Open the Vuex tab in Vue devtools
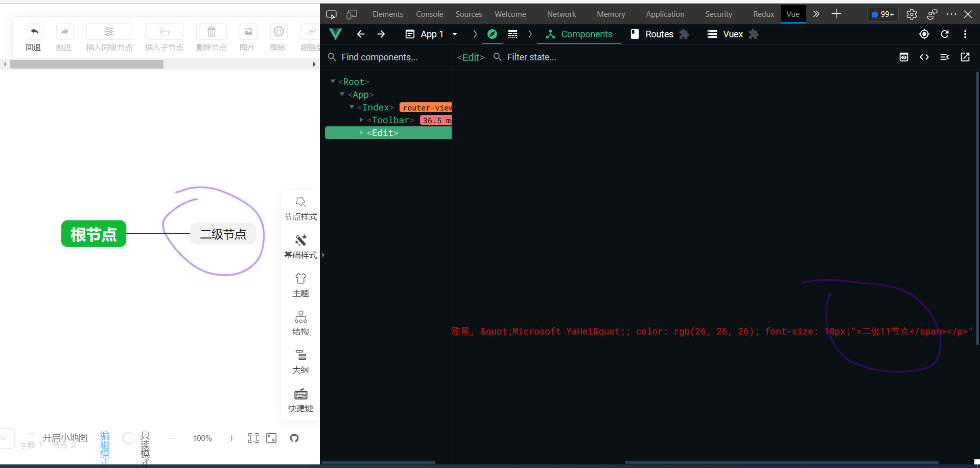Screen dimensions: 980x468 pos(733,34)
